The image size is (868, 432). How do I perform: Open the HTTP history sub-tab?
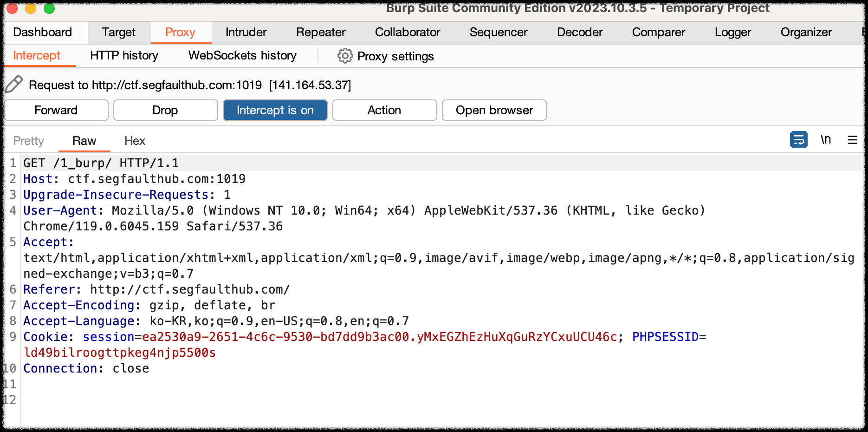pyautogui.click(x=124, y=55)
